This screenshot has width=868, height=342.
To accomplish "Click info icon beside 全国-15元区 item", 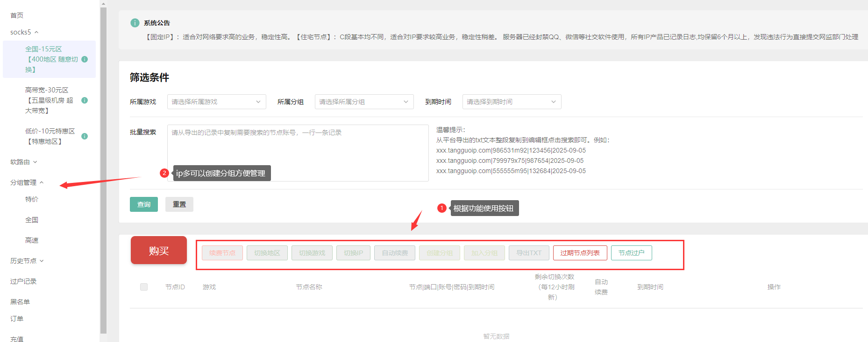I will tap(85, 59).
